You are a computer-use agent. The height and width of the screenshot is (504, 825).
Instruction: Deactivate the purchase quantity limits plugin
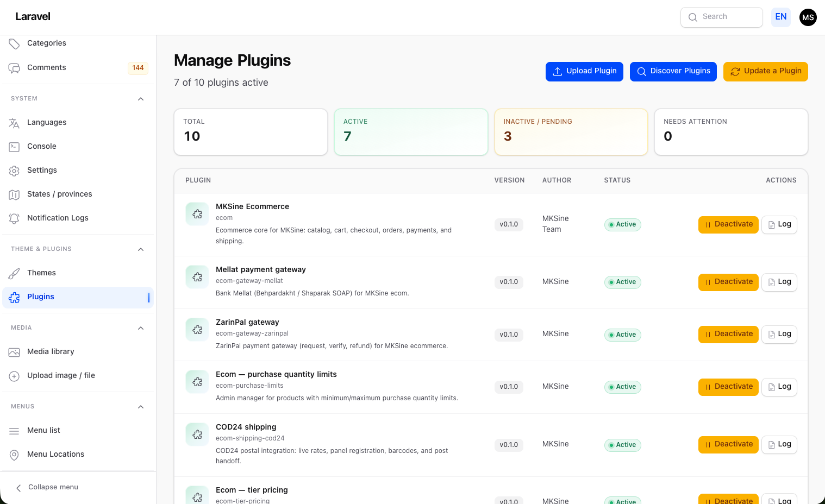pos(728,387)
